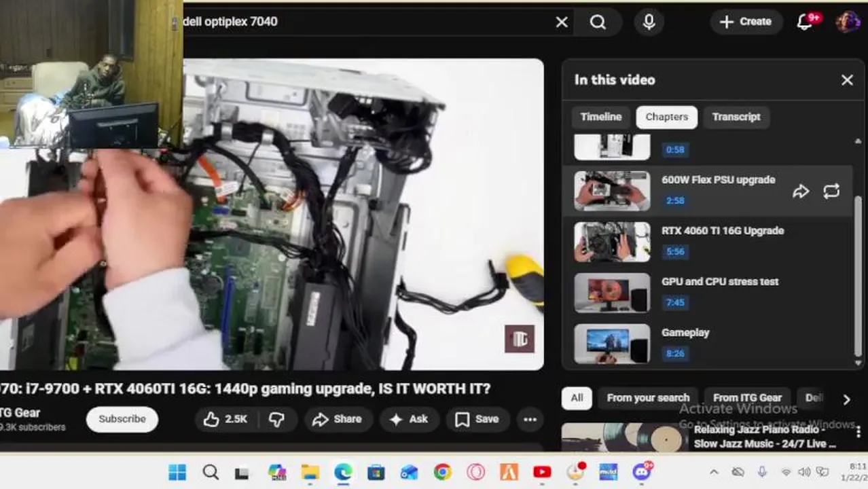Clear the search box with the X icon
The height and width of the screenshot is (489, 868).
tap(562, 22)
